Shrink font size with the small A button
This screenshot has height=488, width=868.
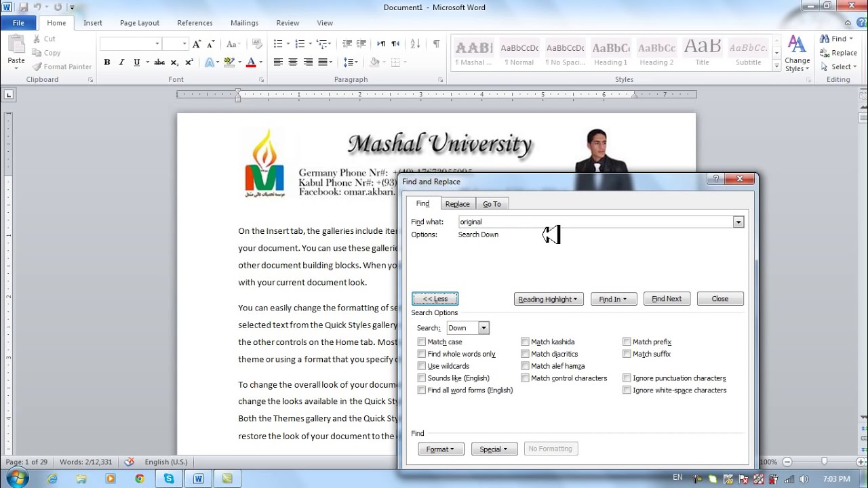pos(212,44)
